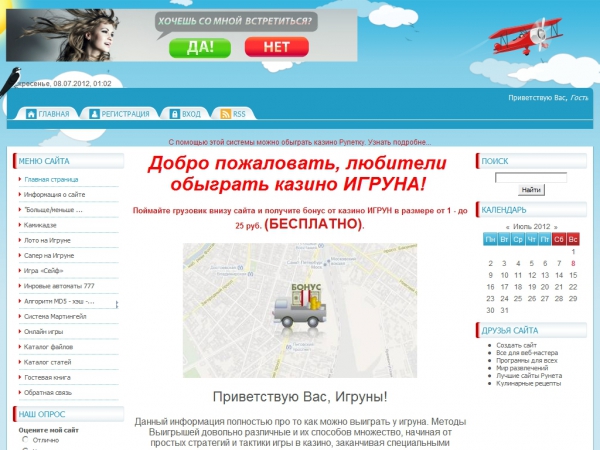The width and height of the screenshot is (600, 450).
Task: Open Система Мартингейл menu item
Action: pyautogui.click(x=55, y=317)
